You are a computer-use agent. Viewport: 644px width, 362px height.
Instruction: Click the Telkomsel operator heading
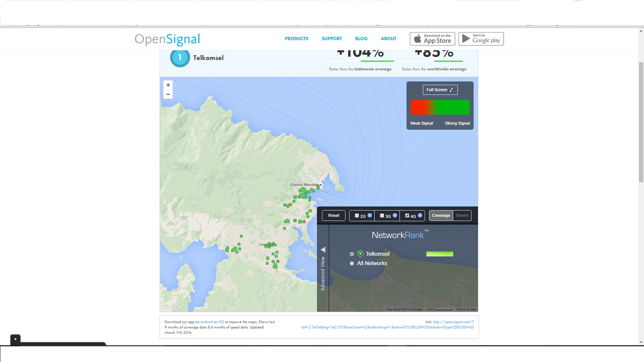tap(208, 58)
